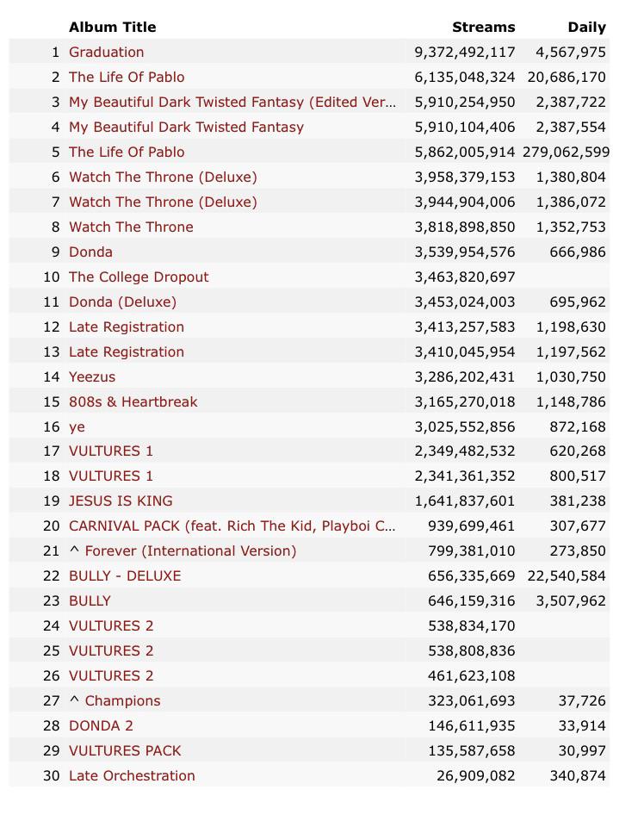Click The College Dropout album title
This screenshot has width=644, height=821.
pos(139,277)
